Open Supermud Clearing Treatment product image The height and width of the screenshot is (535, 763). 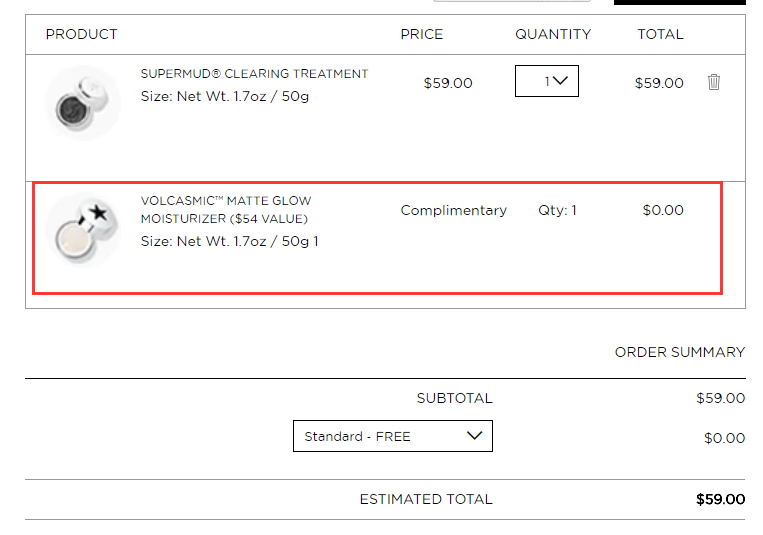pyautogui.click(x=83, y=103)
